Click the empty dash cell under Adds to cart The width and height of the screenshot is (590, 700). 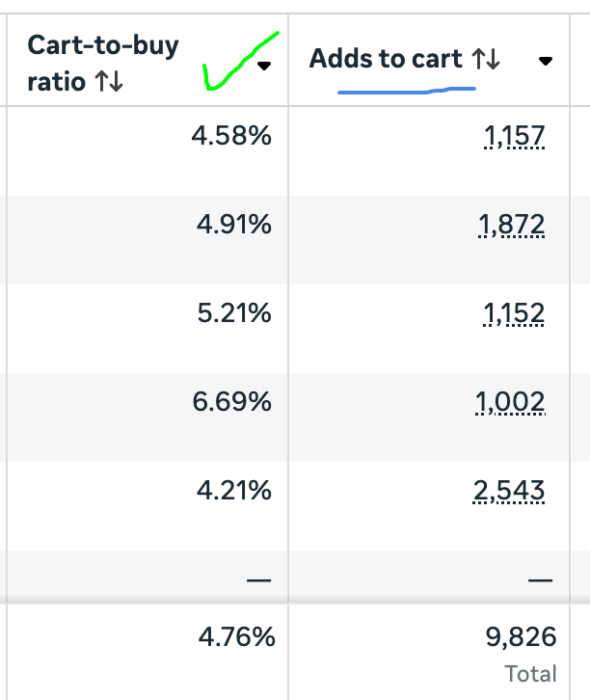pos(540,579)
